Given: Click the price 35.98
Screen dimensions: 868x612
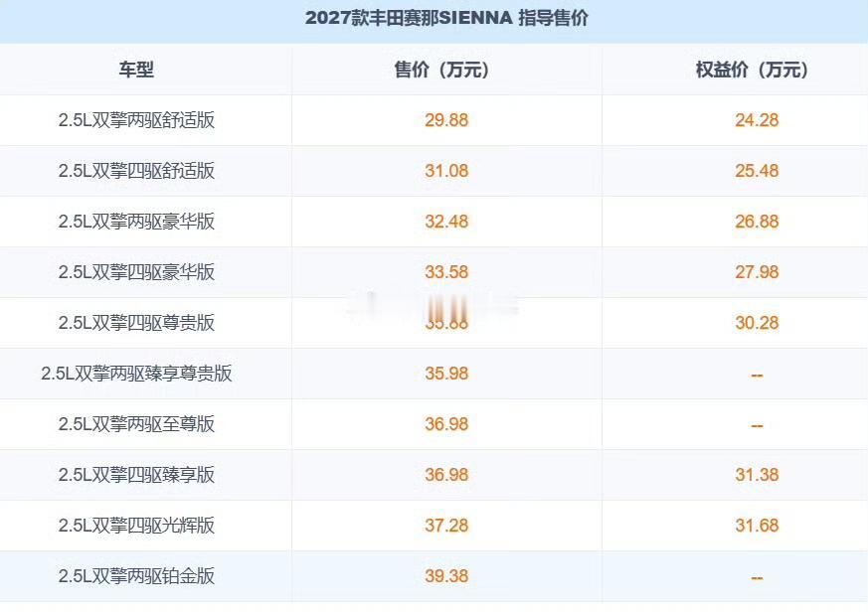Looking at the screenshot, I should [446, 374].
